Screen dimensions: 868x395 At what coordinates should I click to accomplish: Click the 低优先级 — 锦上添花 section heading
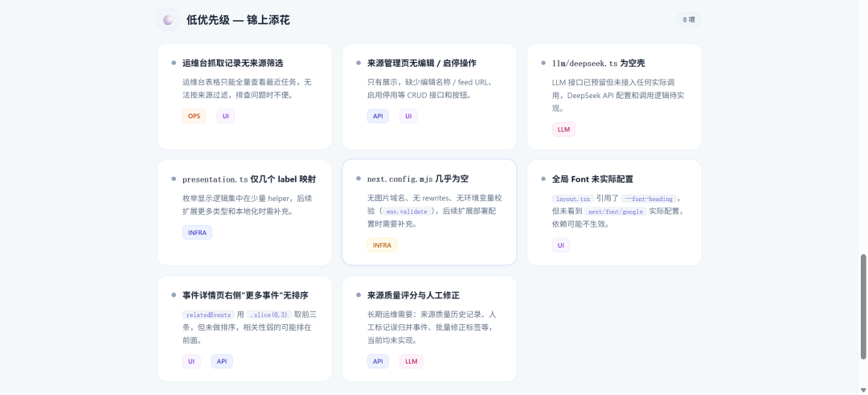pos(238,20)
